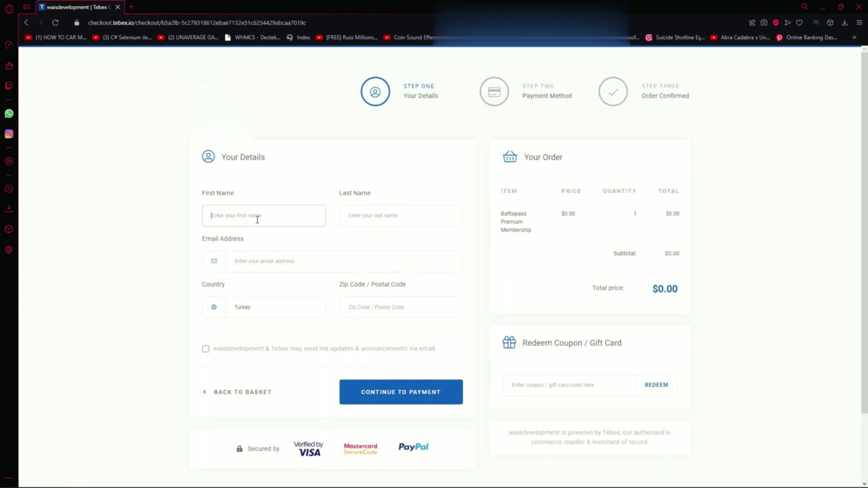Add page to bookmarks heart icon

pos(799,23)
